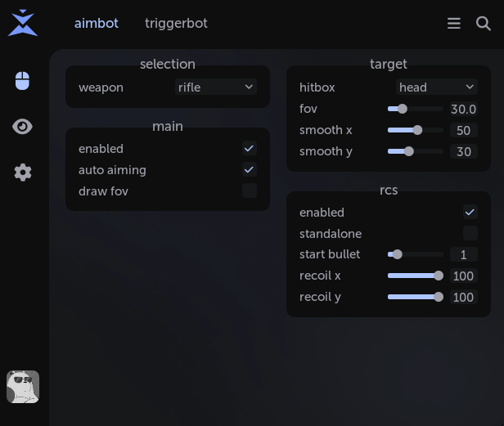Click the recoil y value field showing 100
The height and width of the screenshot is (426, 504).
(x=463, y=297)
